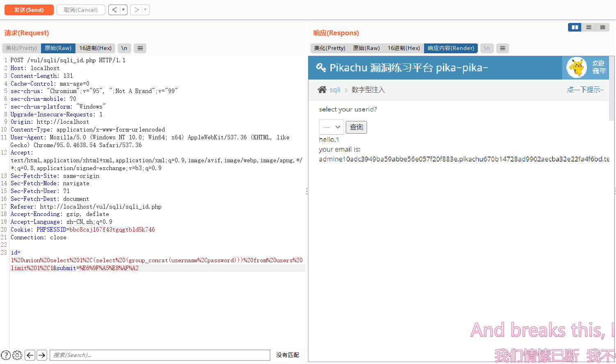Select the request Raw tab
The image size is (616, 364).
58,48
